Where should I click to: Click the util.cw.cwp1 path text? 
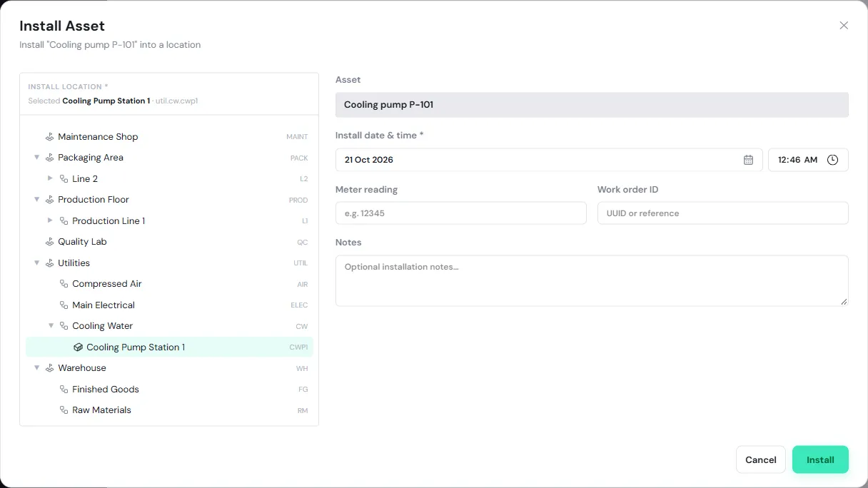(176, 101)
